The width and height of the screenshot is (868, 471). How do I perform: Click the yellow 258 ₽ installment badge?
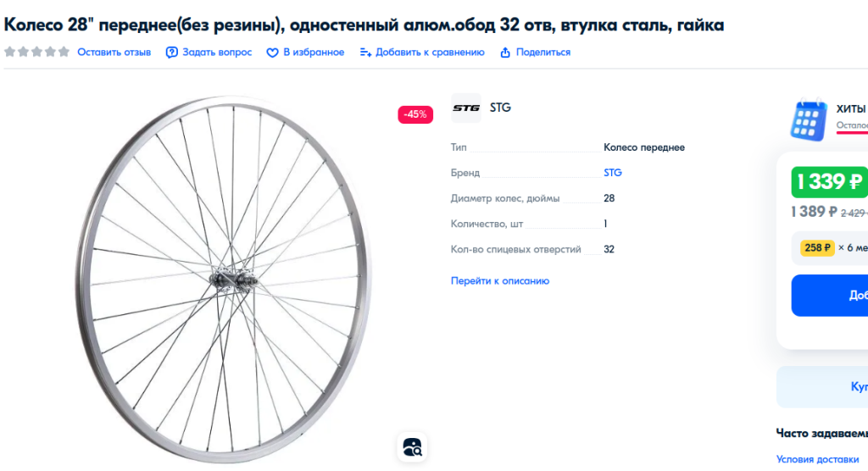point(818,248)
